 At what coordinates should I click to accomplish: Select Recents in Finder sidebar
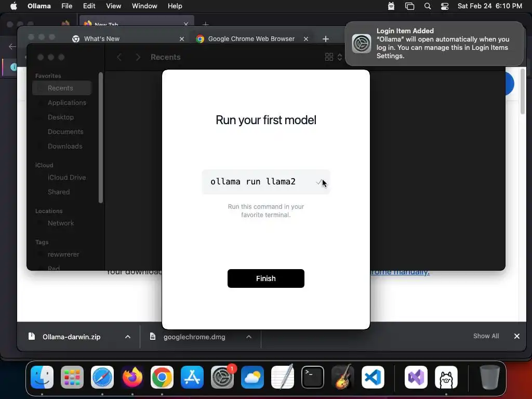pyautogui.click(x=62, y=88)
